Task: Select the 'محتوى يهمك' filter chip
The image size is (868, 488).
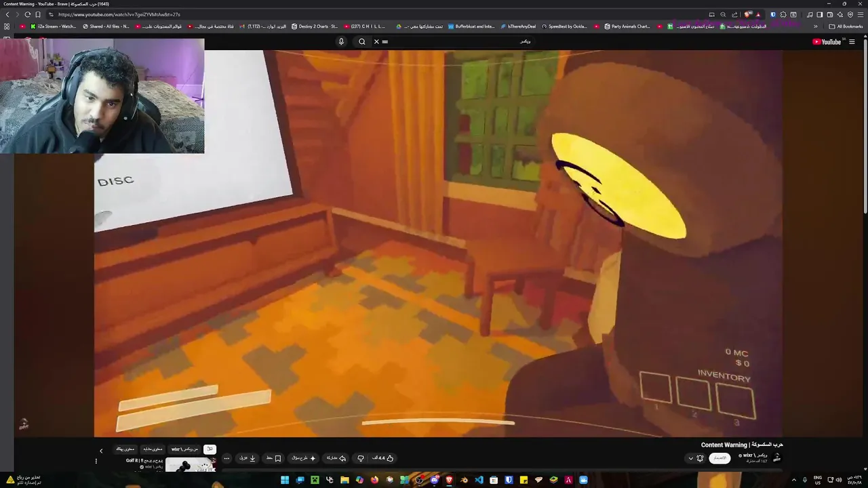Action: click(125, 449)
